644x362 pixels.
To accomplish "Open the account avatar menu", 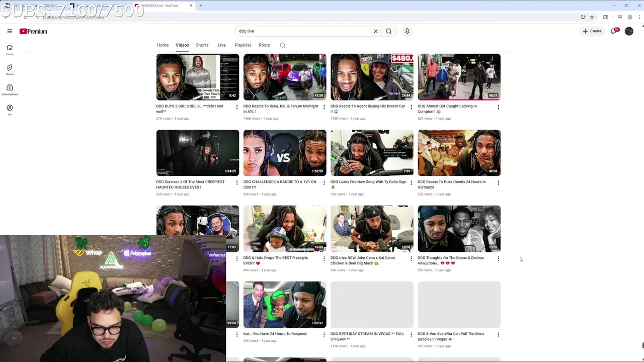I will point(629,31).
